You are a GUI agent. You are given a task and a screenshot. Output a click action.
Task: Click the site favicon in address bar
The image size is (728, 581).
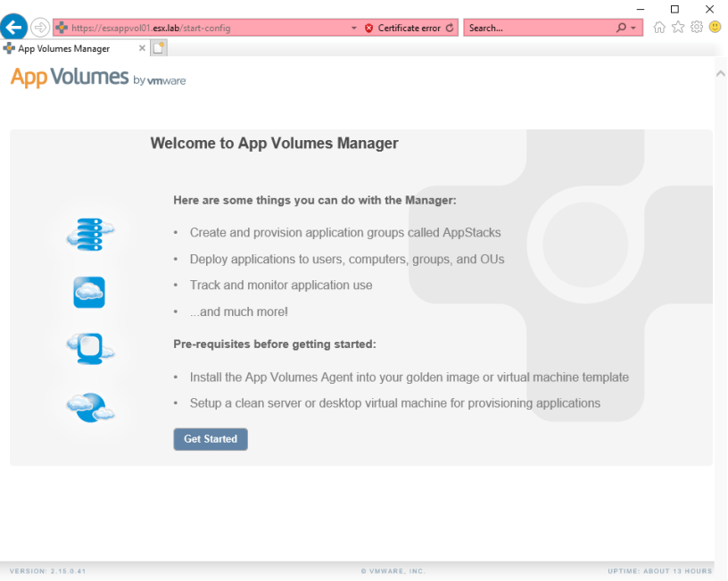coord(62,28)
